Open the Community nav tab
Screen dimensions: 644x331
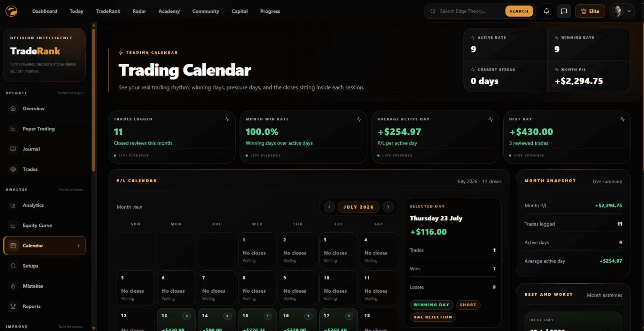click(x=206, y=11)
